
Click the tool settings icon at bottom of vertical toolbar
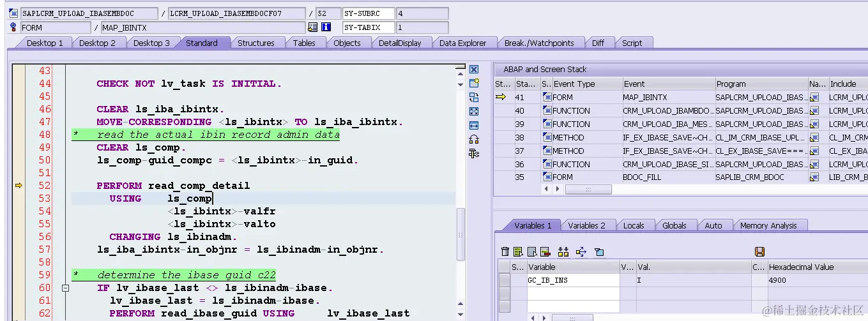click(x=474, y=153)
